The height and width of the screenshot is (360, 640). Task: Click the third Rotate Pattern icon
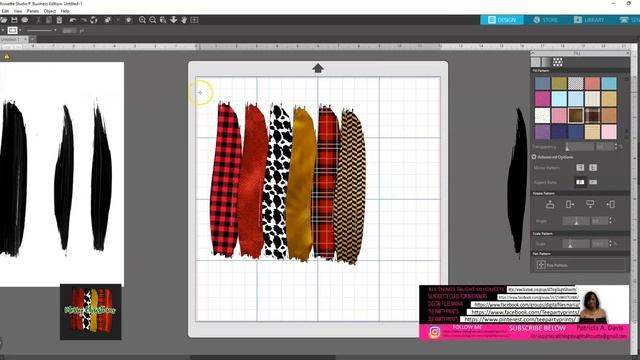590,204
